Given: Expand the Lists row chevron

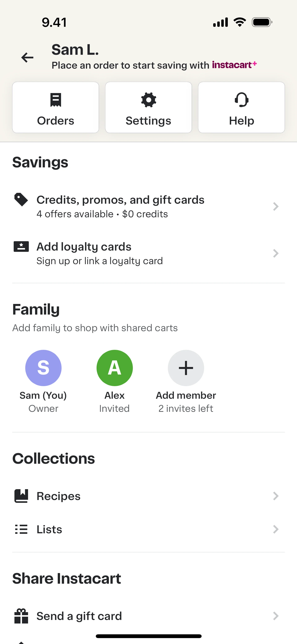Looking at the screenshot, I should point(275,529).
